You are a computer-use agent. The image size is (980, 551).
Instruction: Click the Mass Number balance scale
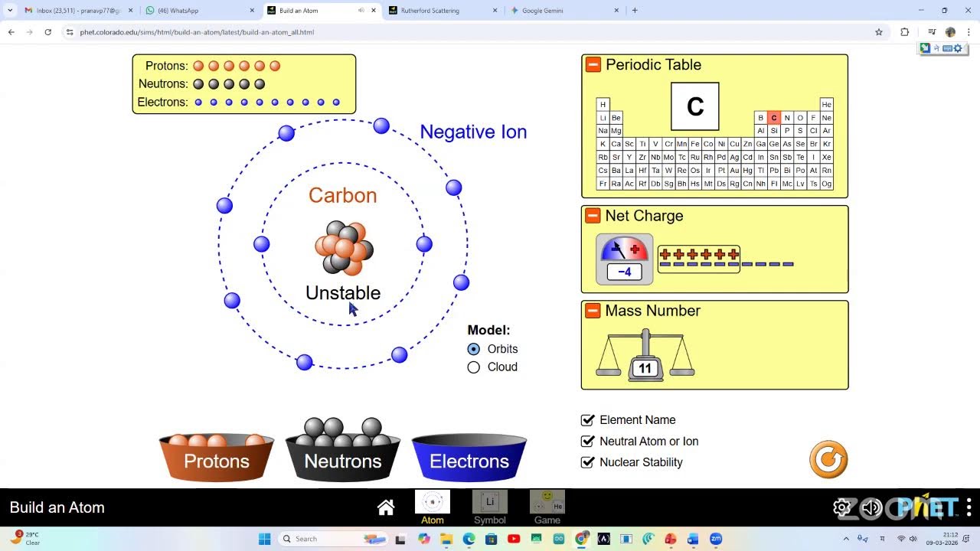coord(645,354)
